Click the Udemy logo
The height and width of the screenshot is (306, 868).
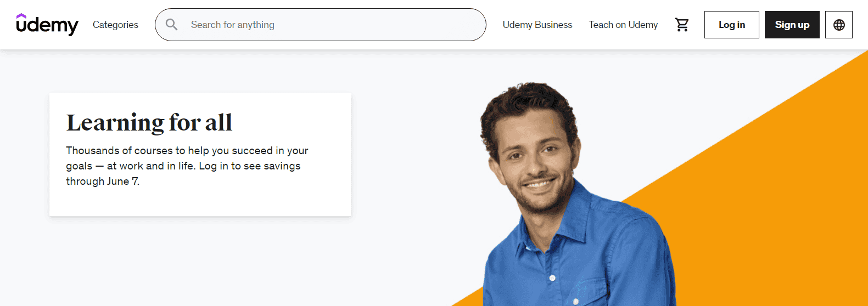pyautogui.click(x=47, y=25)
